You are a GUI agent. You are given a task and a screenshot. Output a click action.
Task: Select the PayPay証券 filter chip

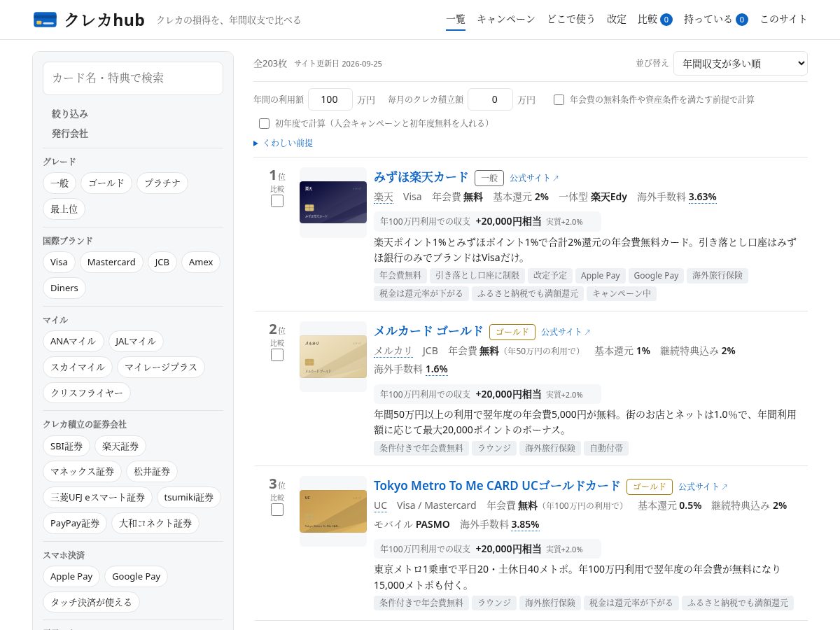tap(75, 523)
